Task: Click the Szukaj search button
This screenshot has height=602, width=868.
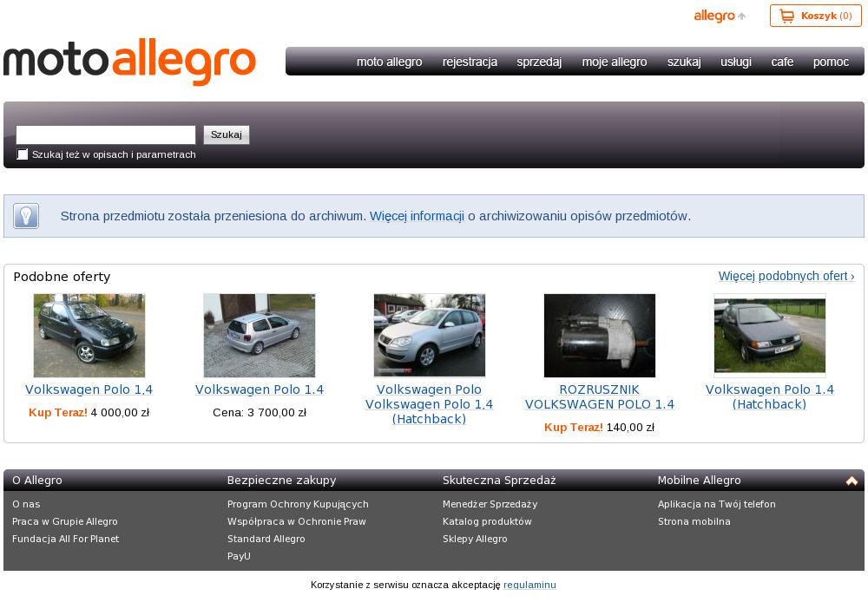Action: pos(227,134)
